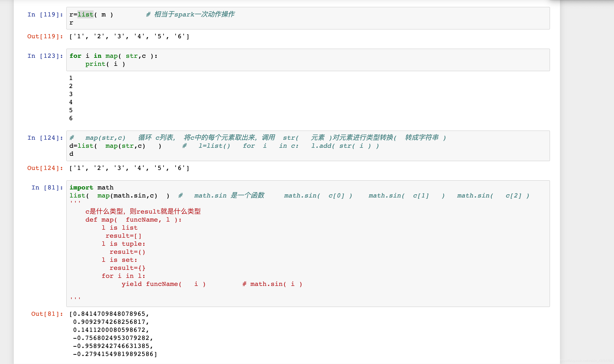Click the c是什么类型 docstring line
This screenshot has height=364, width=614.
click(143, 211)
